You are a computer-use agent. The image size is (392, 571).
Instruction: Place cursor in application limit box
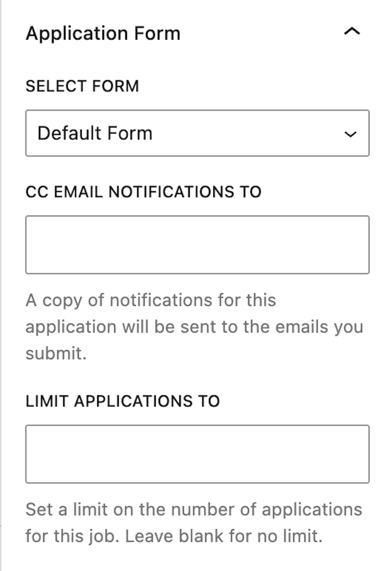(197, 454)
